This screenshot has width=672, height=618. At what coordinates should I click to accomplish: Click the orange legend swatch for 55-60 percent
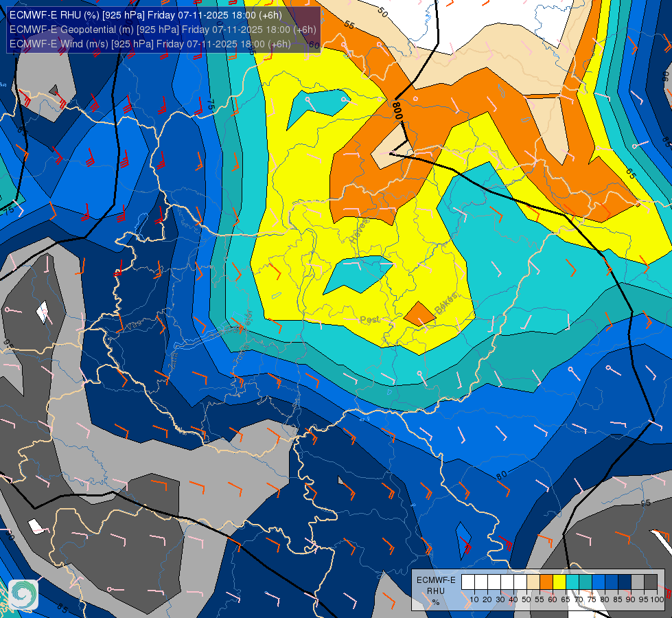tap(546, 582)
